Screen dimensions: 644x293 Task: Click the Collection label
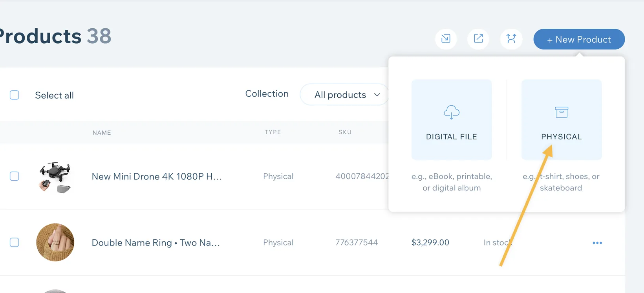click(x=267, y=94)
